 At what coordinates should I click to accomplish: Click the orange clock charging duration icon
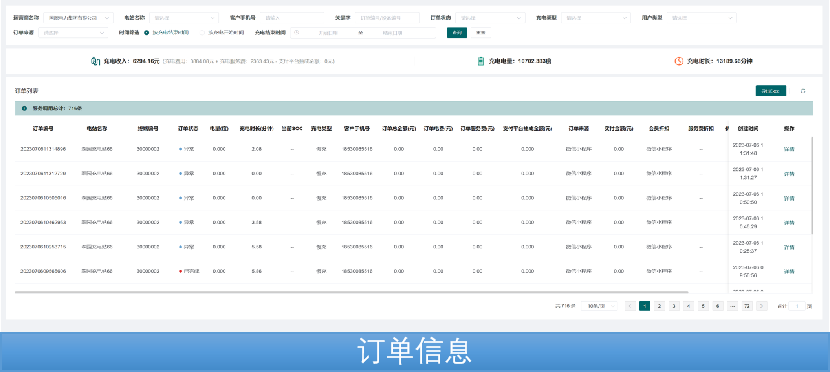679,61
